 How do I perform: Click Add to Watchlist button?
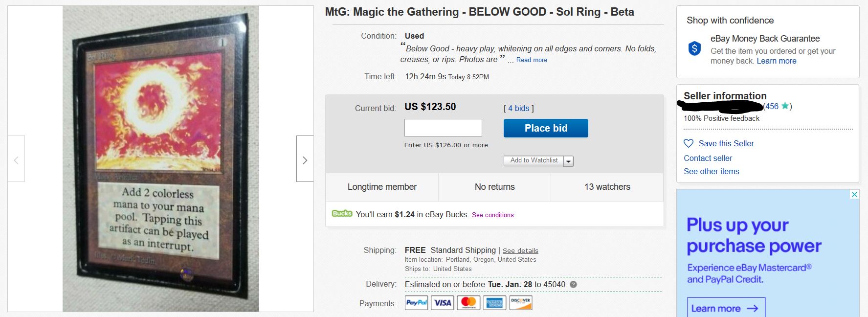tap(534, 160)
